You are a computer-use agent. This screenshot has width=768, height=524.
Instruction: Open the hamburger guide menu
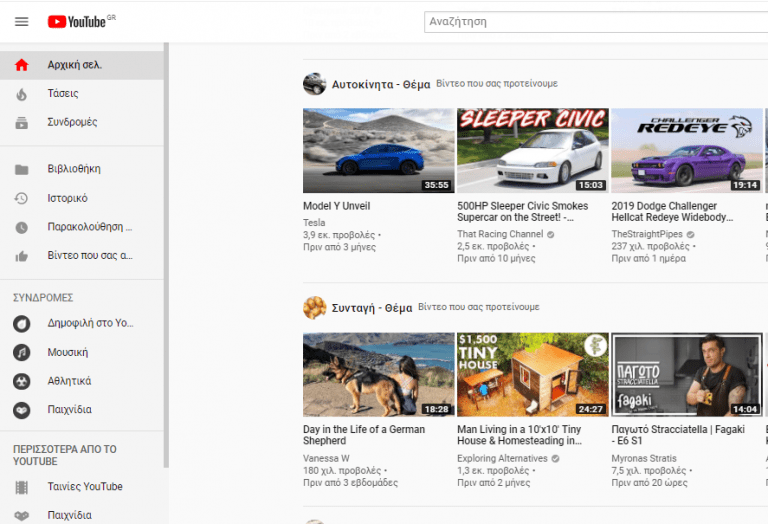pyautogui.click(x=21, y=22)
